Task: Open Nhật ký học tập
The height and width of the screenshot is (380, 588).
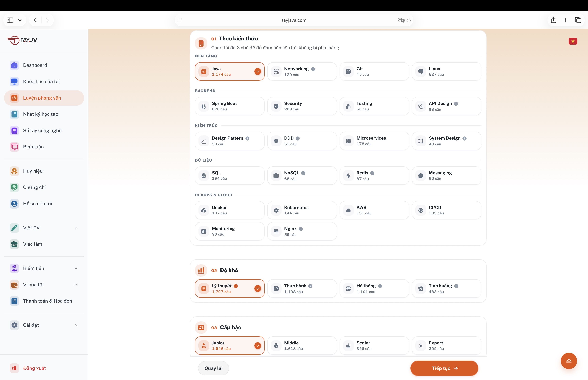Action: coord(44,114)
